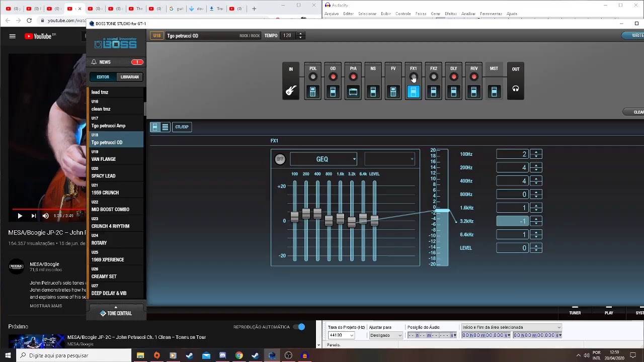The image size is (644, 362).
Task: Open Audacity Ferramentas menu
Action: pyautogui.click(x=491, y=14)
